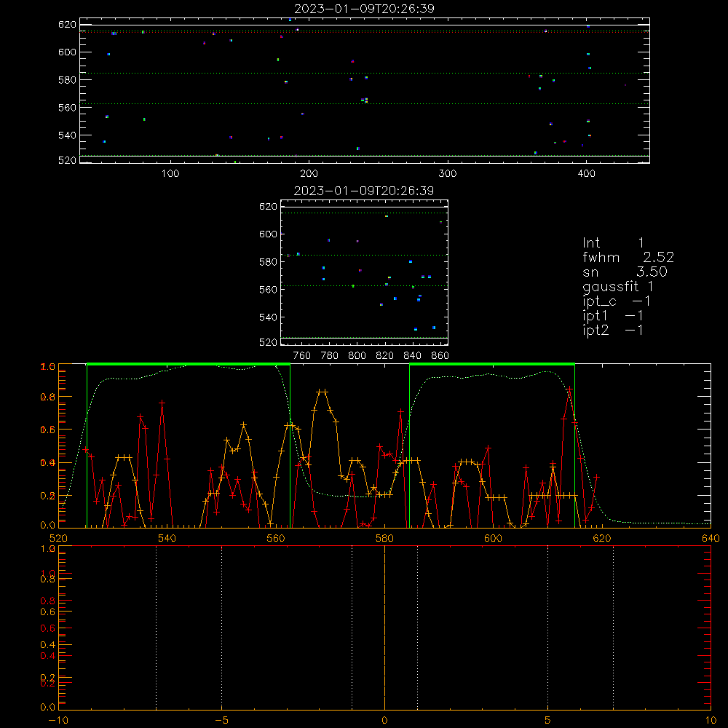Viewport: 728px width, 728px height.
Task: Select the 'fwhm 2.52' value line
Action: click(x=628, y=257)
